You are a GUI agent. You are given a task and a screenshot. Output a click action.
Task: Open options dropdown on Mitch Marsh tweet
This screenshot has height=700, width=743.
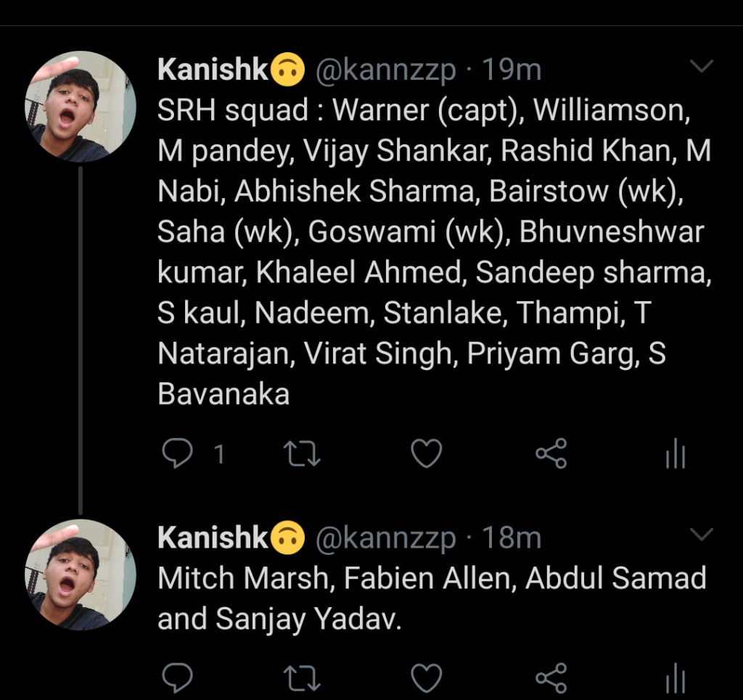[x=702, y=535]
